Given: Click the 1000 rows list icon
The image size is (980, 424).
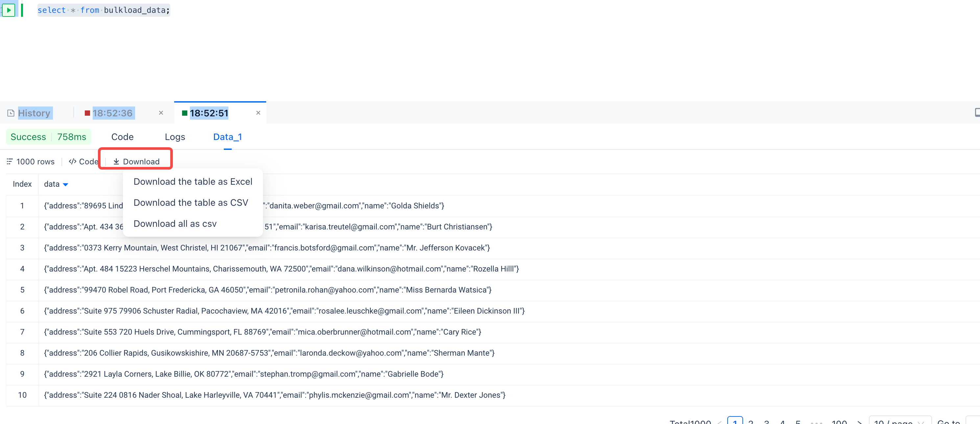Looking at the screenshot, I should [10, 161].
